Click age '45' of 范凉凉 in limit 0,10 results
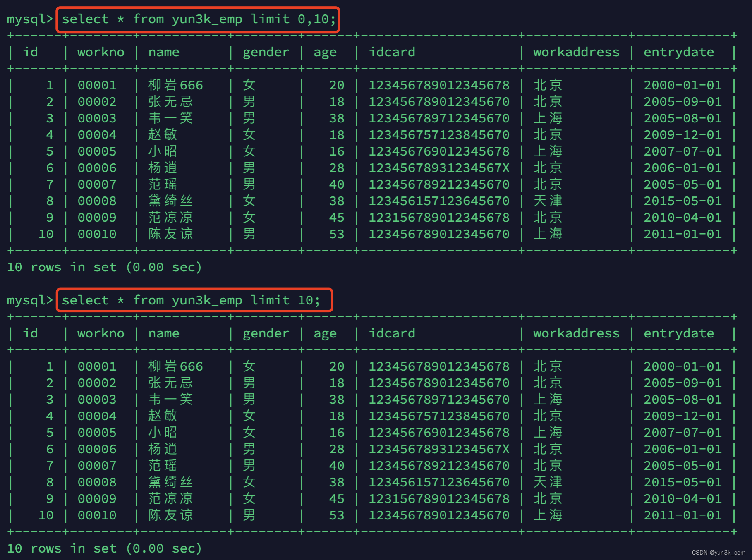The height and width of the screenshot is (560, 752). (x=337, y=218)
